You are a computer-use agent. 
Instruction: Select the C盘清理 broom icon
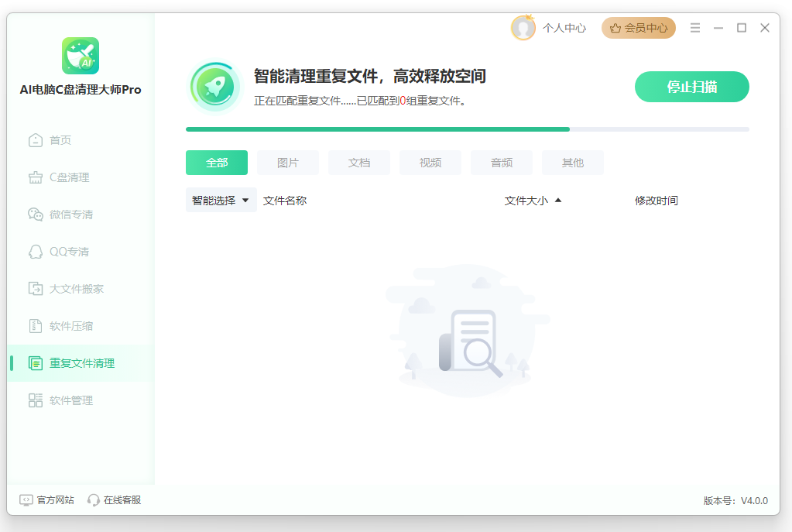(x=36, y=177)
